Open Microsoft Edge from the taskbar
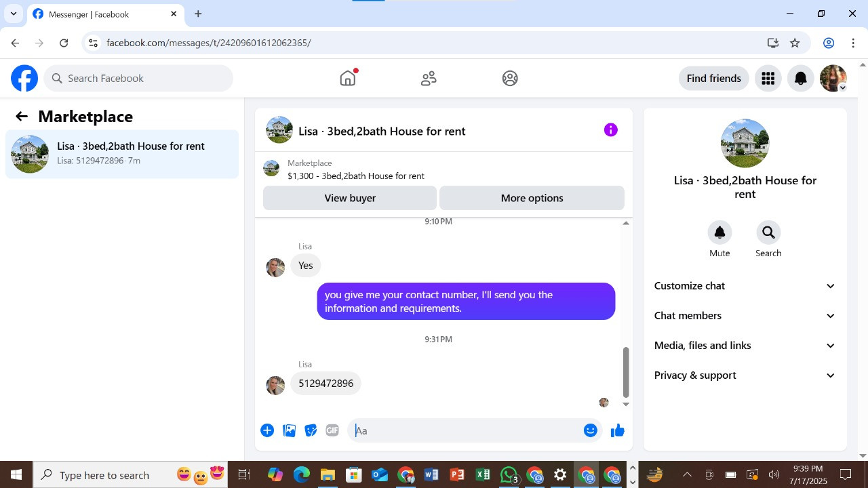 click(x=302, y=475)
